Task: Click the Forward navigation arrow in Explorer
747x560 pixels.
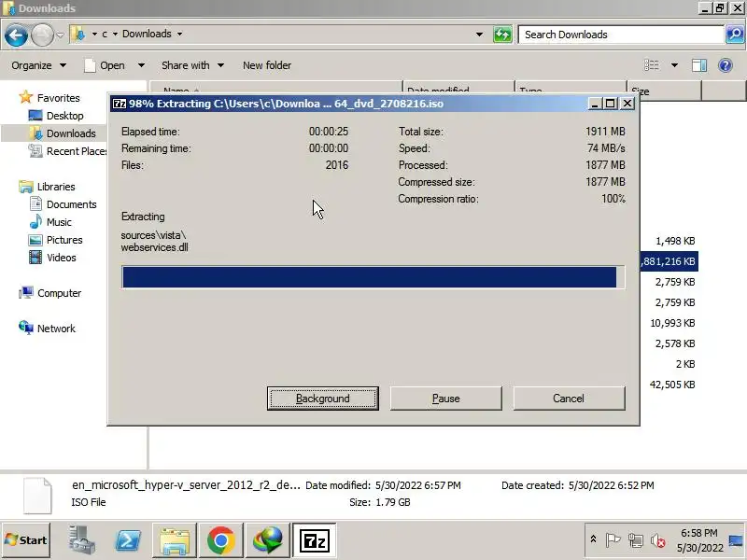Action: pos(42,35)
